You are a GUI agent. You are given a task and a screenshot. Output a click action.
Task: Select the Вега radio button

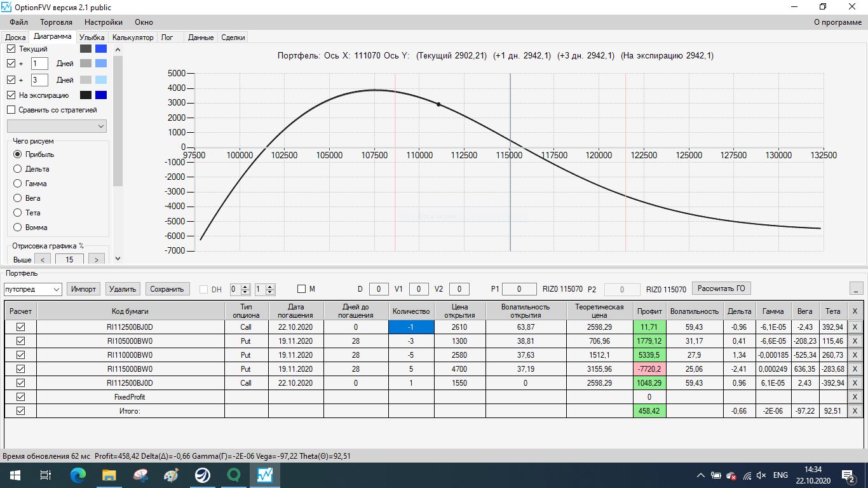coord(17,198)
